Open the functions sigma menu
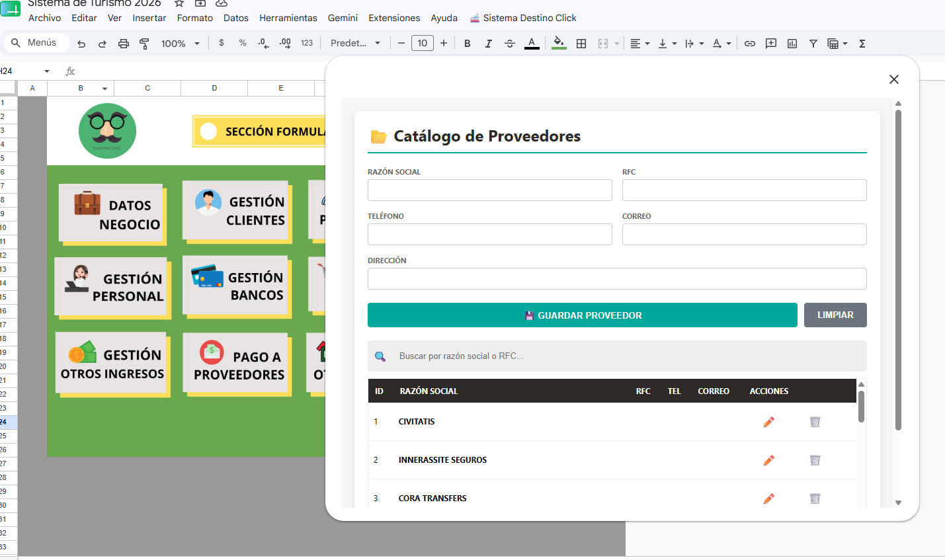 pyautogui.click(x=862, y=44)
